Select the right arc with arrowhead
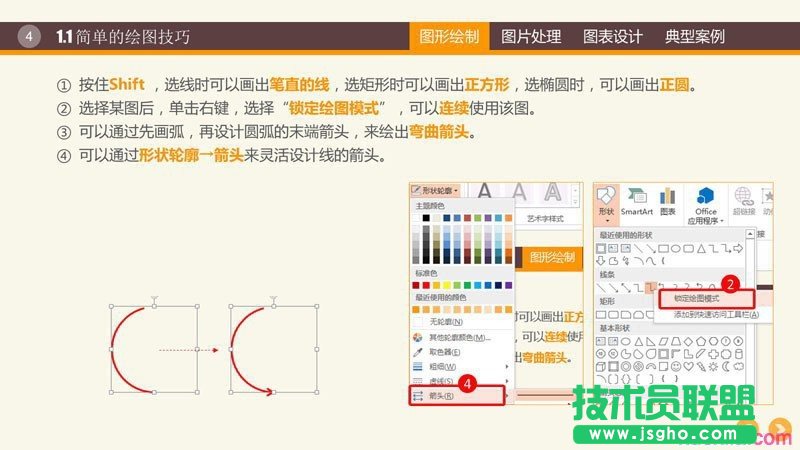This screenshot has width=800, height=450. click(252, 351)
